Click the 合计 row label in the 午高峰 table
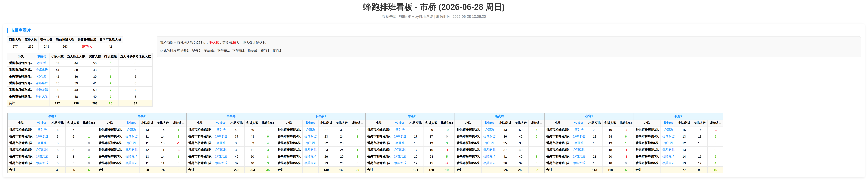 pos(191,170)
